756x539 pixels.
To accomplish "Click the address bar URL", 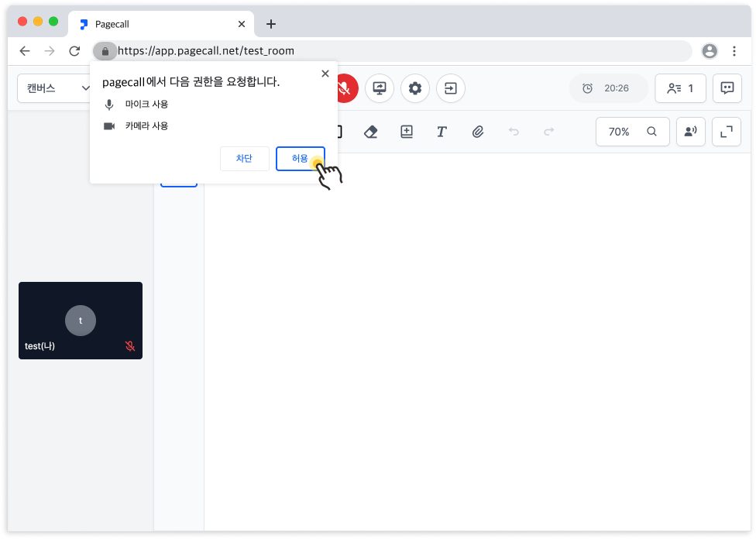I will [206, 51].
